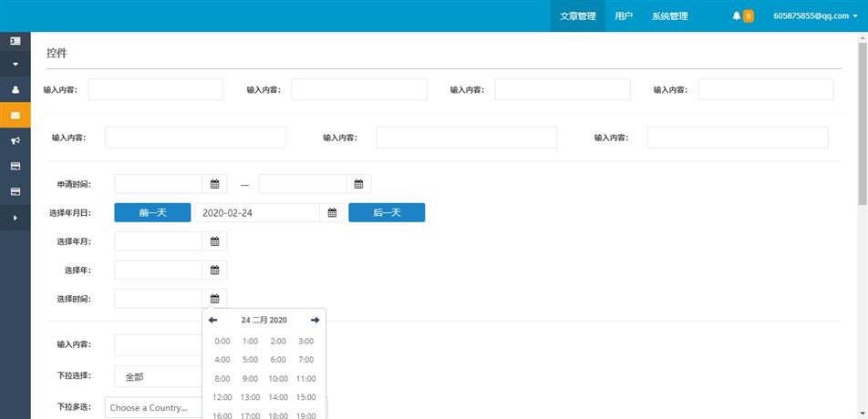Image resolution: width=868 pixels, height=419 pixels.
Task: Collapse the sidebar down-arrow item
Action: point(15,65)
